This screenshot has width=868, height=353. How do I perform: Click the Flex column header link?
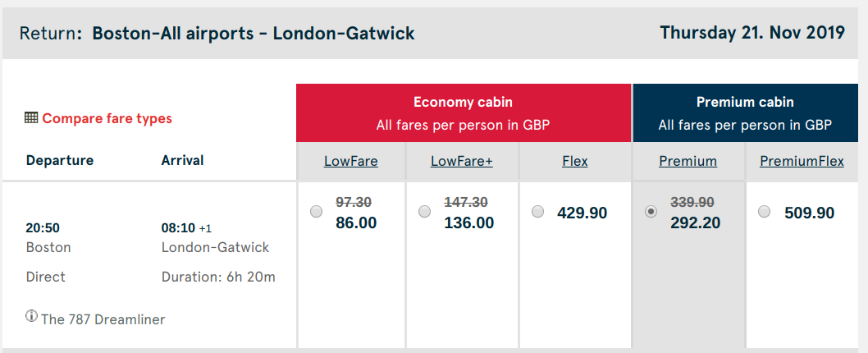tap(575, 161)
